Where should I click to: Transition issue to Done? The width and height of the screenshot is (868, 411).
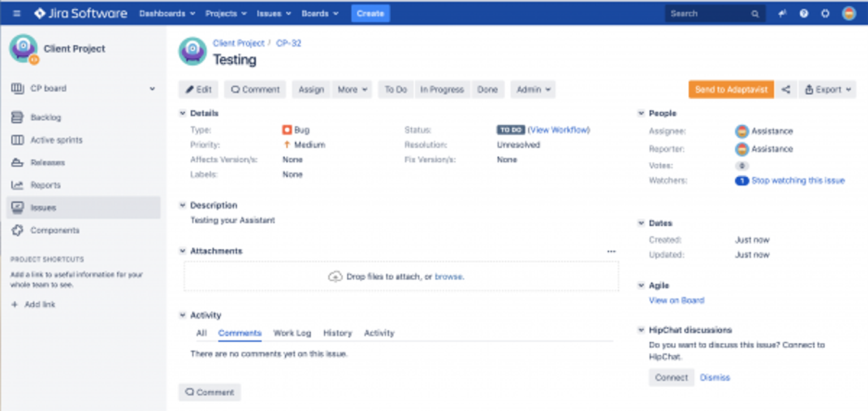click(x=487, y=89)
